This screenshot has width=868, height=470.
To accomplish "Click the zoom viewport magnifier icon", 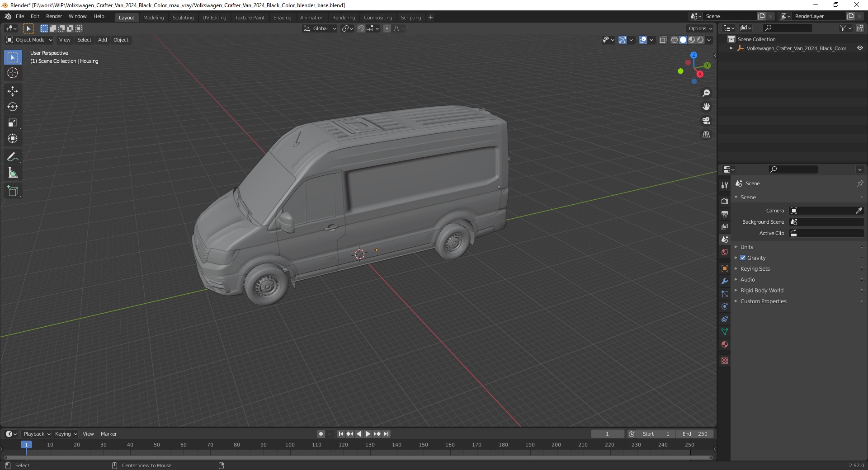I will click(x=706, y=93).
